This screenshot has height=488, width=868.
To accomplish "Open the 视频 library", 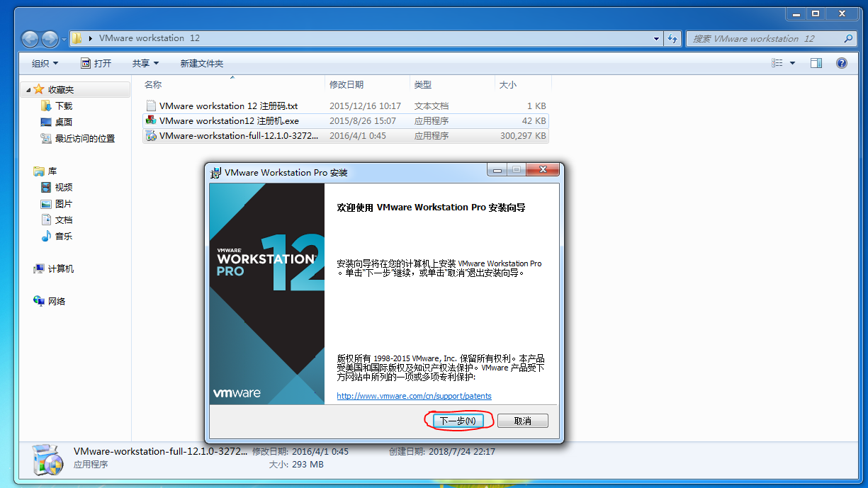I will pos(64,188).
